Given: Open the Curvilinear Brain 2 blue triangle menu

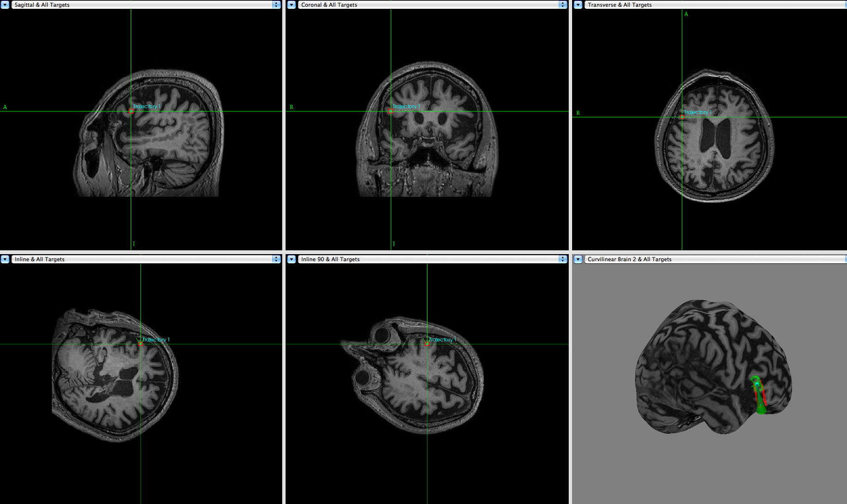Looking at the screenshot, I should 578,259.
